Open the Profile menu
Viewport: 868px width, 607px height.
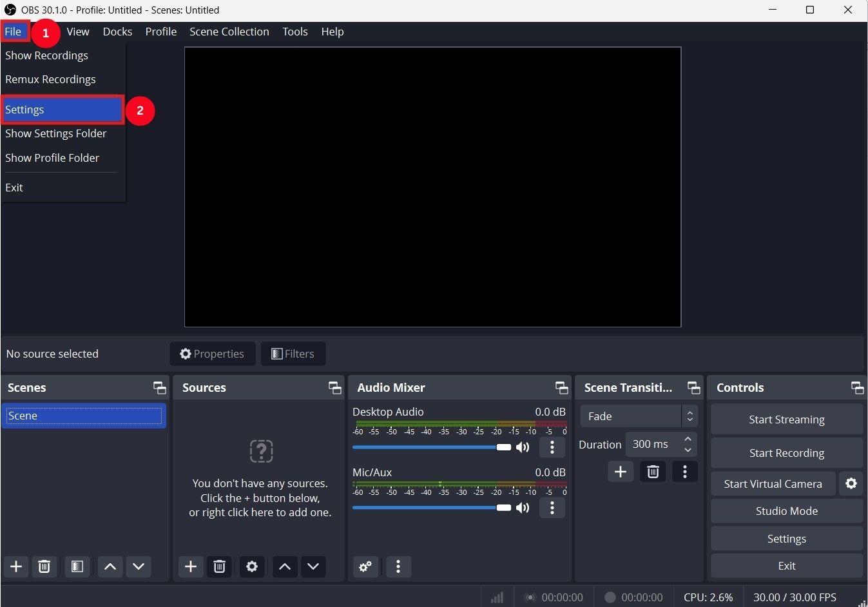(x=161, y=32)
